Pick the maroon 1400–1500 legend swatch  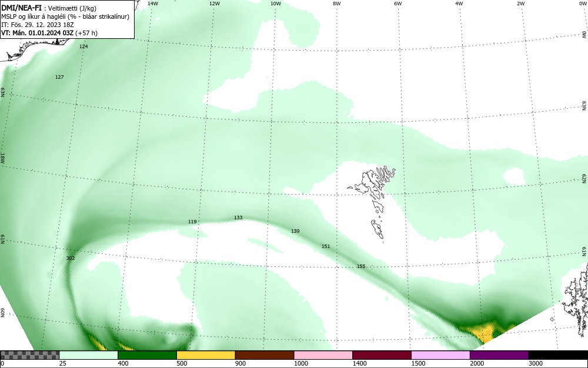[382, 355]
